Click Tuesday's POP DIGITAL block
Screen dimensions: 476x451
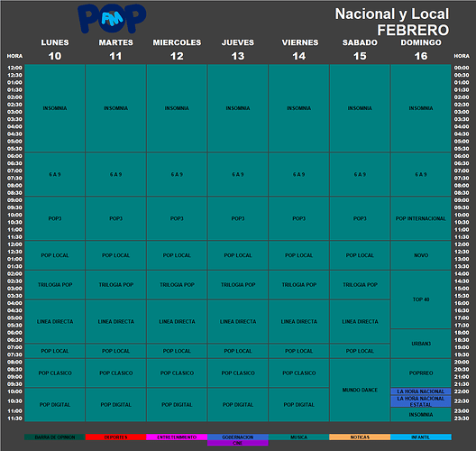[115, 405]
